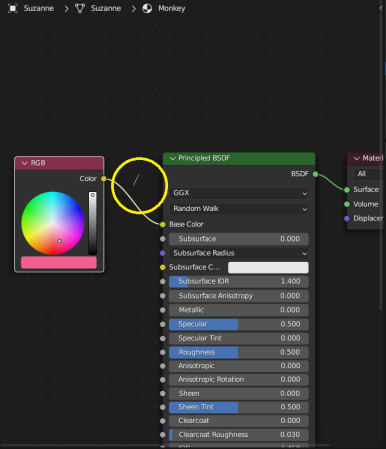Open the white Subsurface Color swatch
The width and height of the screenshot is (386, 449).
point(268,267)
